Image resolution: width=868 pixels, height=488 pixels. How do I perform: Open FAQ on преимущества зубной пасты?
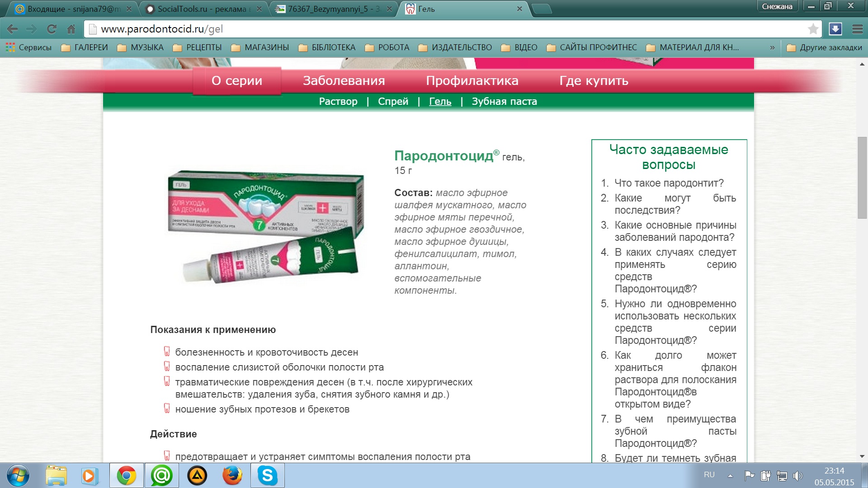(x=675, y=431)
